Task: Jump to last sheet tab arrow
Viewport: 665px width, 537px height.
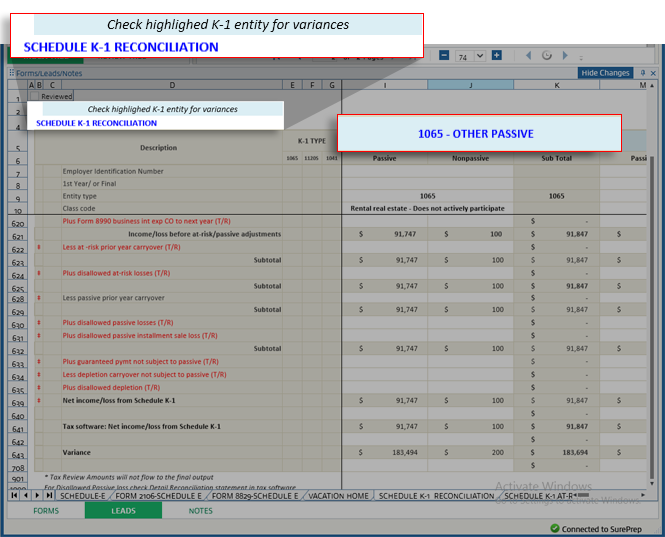Action: (50, 496)
